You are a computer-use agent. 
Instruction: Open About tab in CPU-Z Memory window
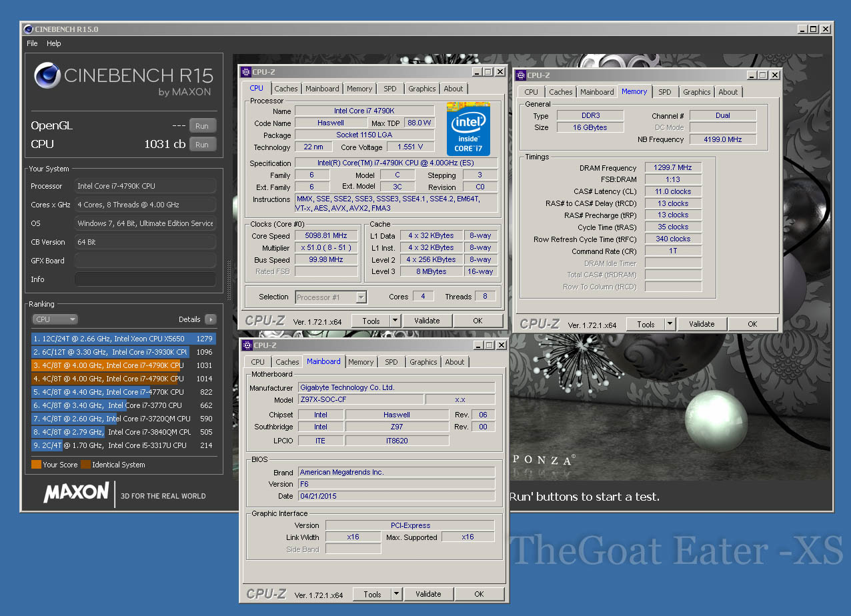tap(728, 92)
